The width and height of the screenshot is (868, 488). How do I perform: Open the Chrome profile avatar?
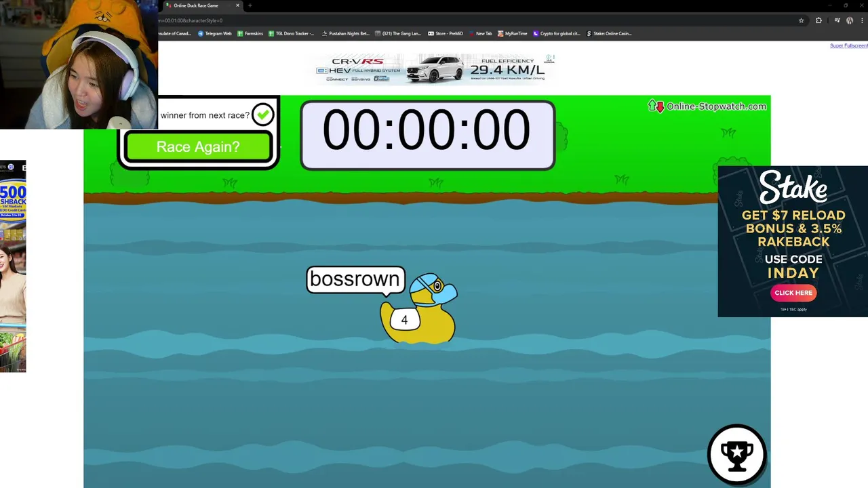click(x=850, y=20)
